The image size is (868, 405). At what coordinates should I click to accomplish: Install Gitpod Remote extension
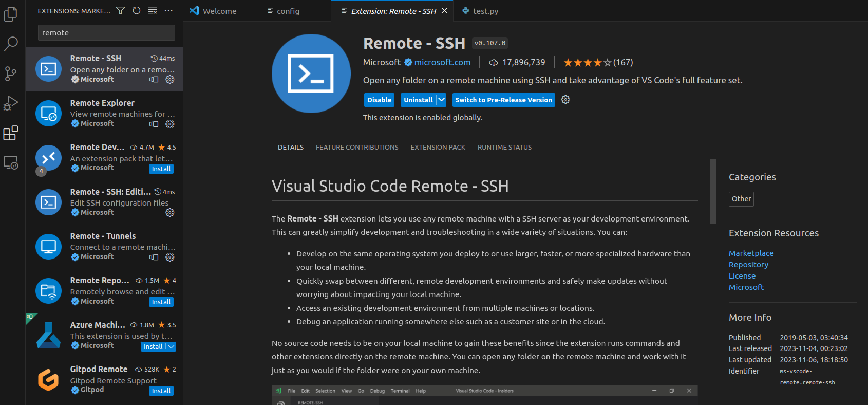click(161, 391)
